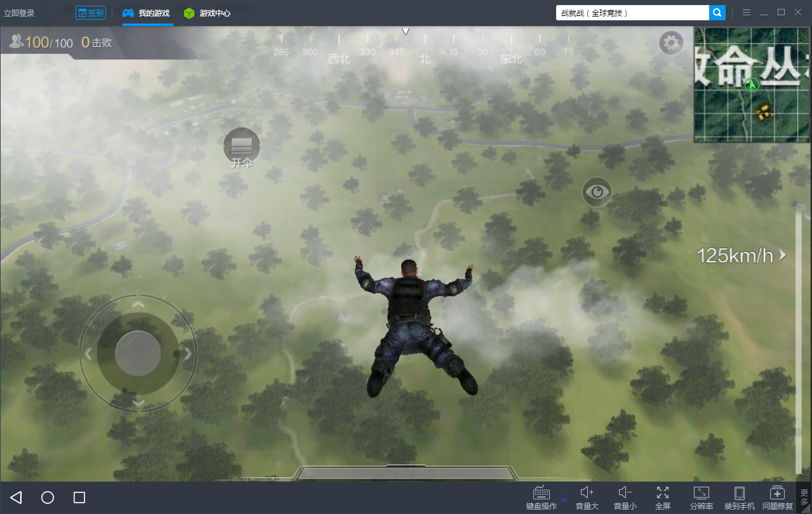The width and height of the screenshot is (812, 514).
Task: Increase volume with 音量大
Action: pyautogui.click(x=587, y=498)
